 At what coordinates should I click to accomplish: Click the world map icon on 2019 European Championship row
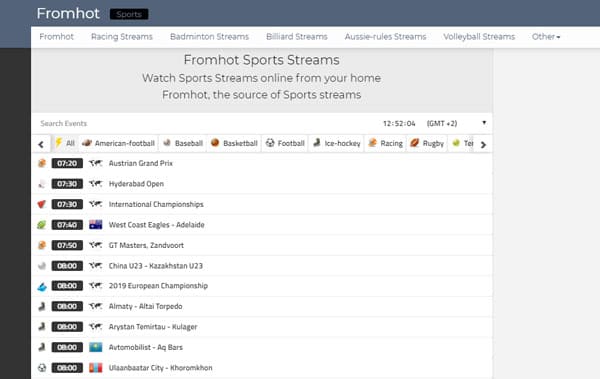pos(96,286)
